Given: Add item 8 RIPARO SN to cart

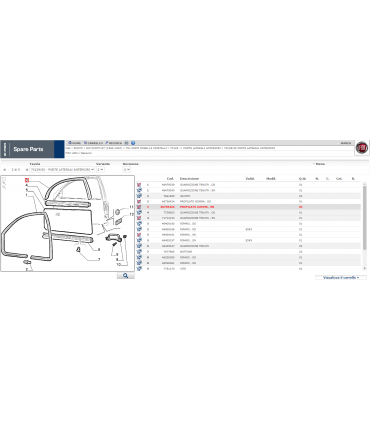Looking at the screenshot, I should pyautogui.click(x=139, y=263).
